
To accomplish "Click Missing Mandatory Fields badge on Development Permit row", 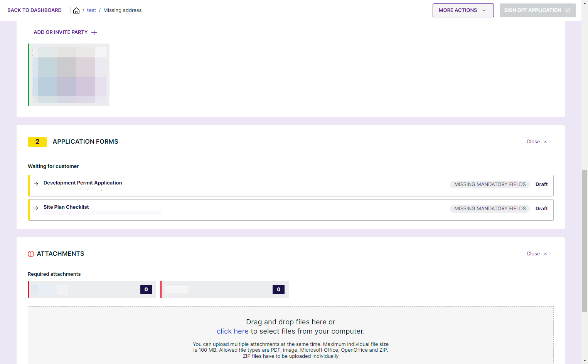I will (490, 185).
